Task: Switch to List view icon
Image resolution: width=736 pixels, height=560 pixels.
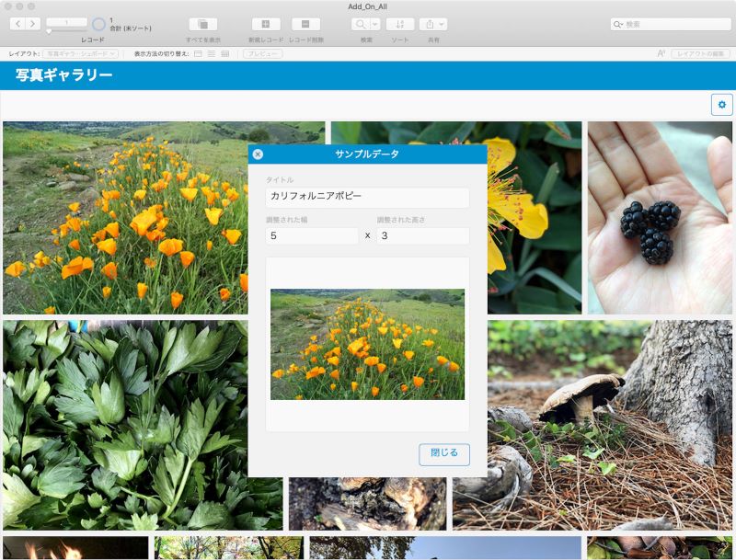Action: pos(212,54)
